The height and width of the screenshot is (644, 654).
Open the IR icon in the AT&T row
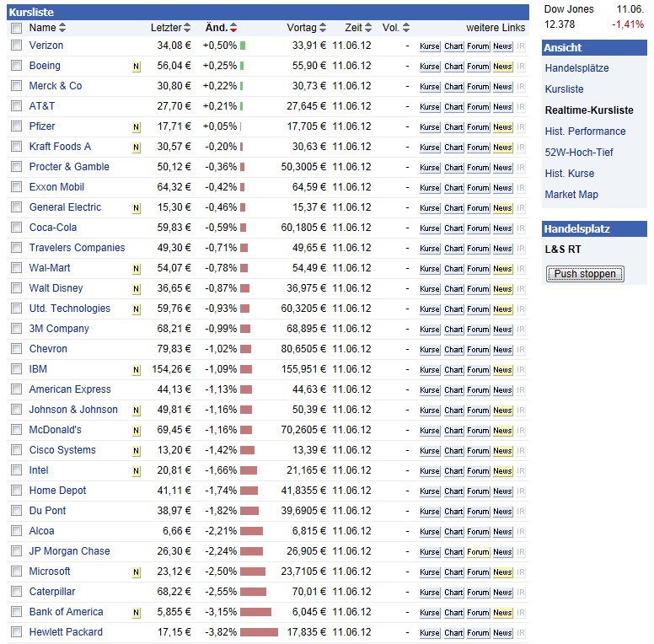(521, 107)
